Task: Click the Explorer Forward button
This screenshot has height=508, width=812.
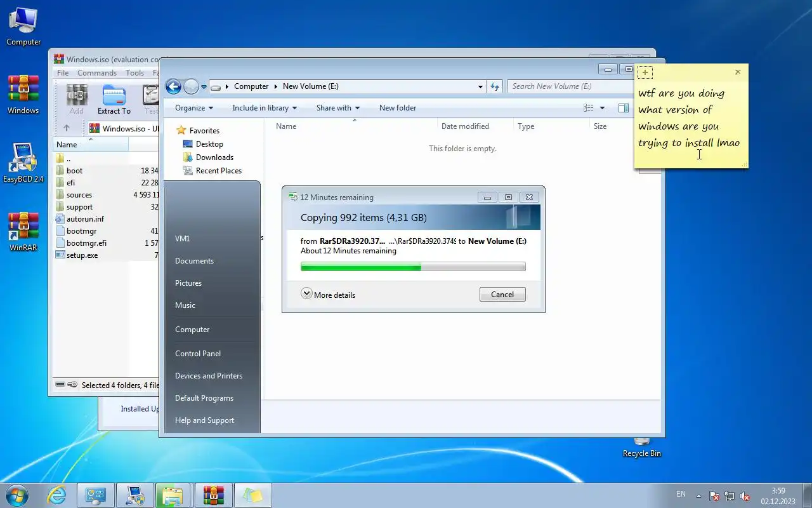Action: click(191, 86)
